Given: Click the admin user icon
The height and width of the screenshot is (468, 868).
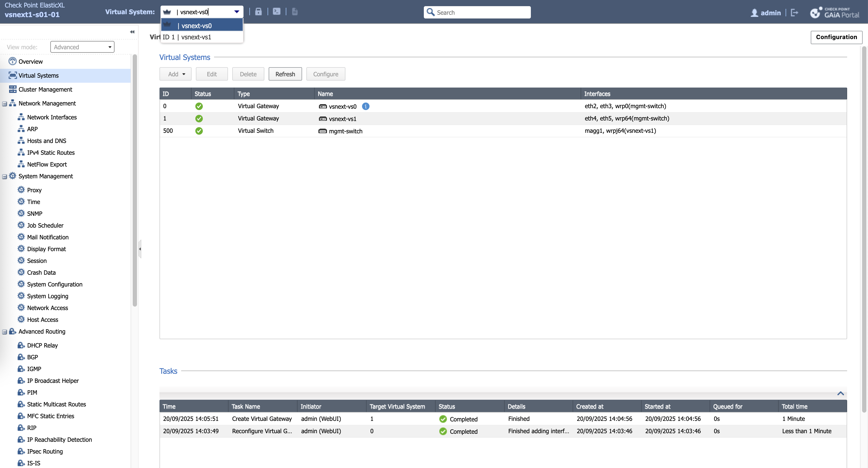Looking at the screenshot, I should [755, 13].
